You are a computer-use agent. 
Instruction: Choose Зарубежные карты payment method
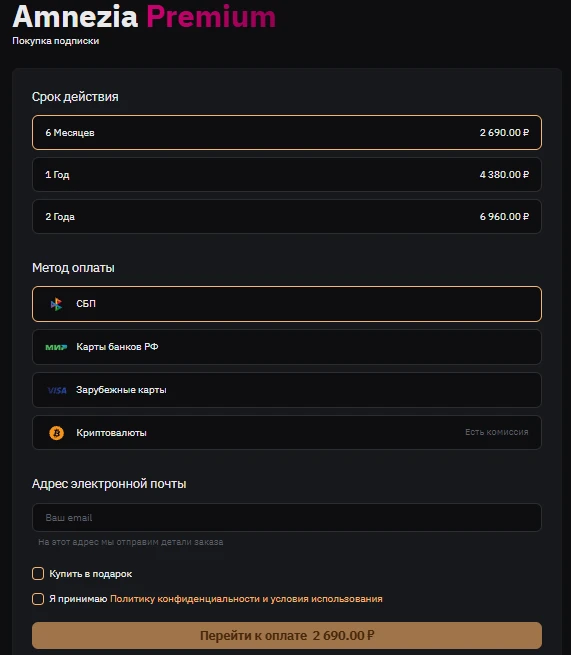click(x=287, y=390)
